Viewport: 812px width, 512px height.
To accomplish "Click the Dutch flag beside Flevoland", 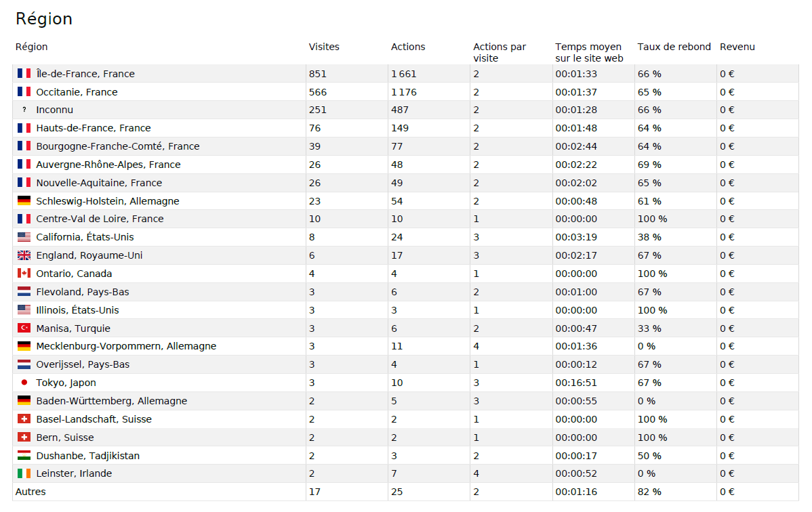I will tap(24, 292).
